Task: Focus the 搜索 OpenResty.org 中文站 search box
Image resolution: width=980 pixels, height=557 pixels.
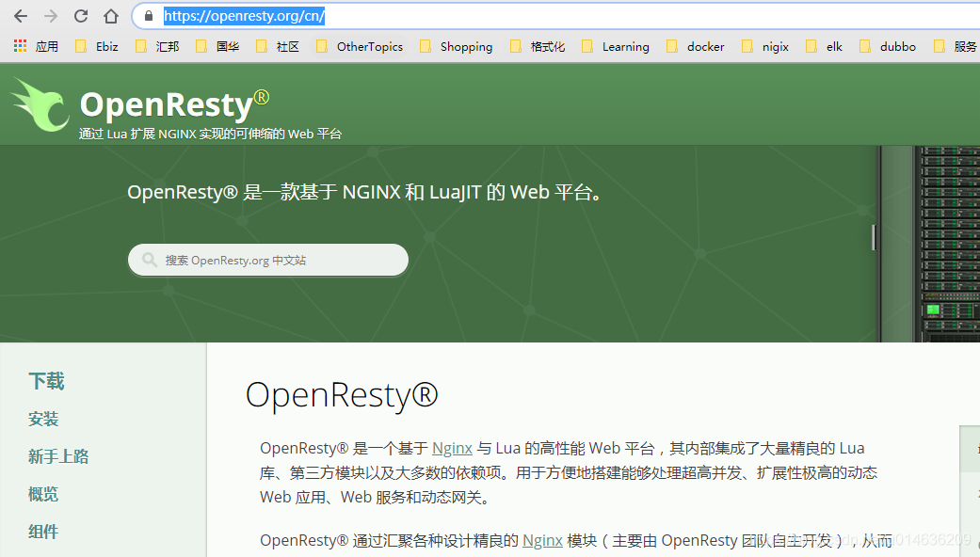Action: 268,260
